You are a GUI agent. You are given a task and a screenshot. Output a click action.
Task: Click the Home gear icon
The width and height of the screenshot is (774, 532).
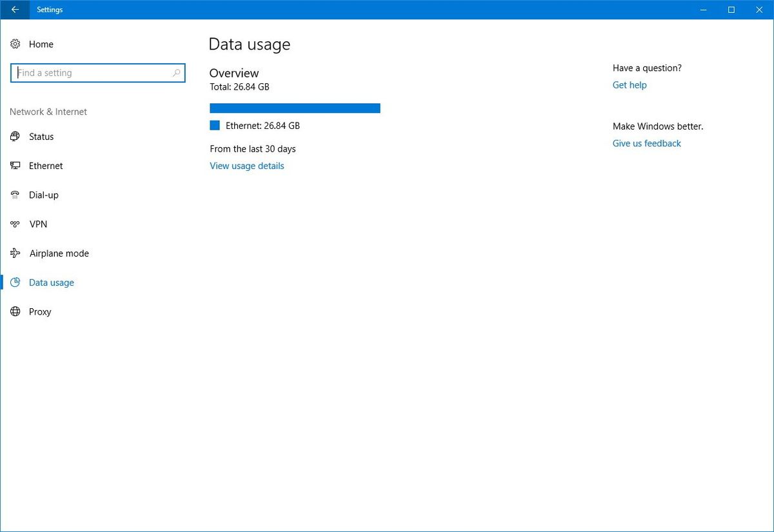[x=15, y=44]
